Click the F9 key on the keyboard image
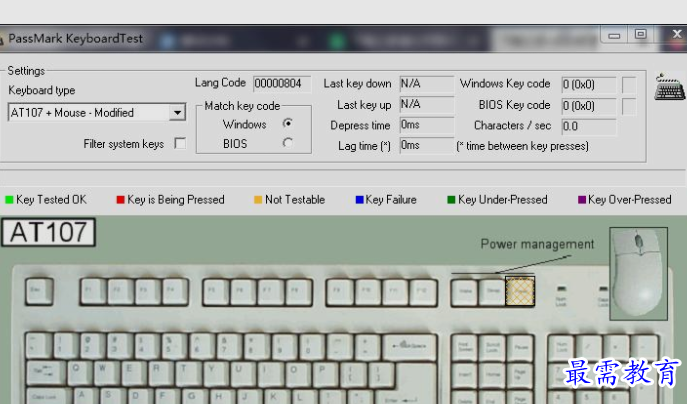The width and height of the screenshot is (687, 404). (x=340, y=291)
